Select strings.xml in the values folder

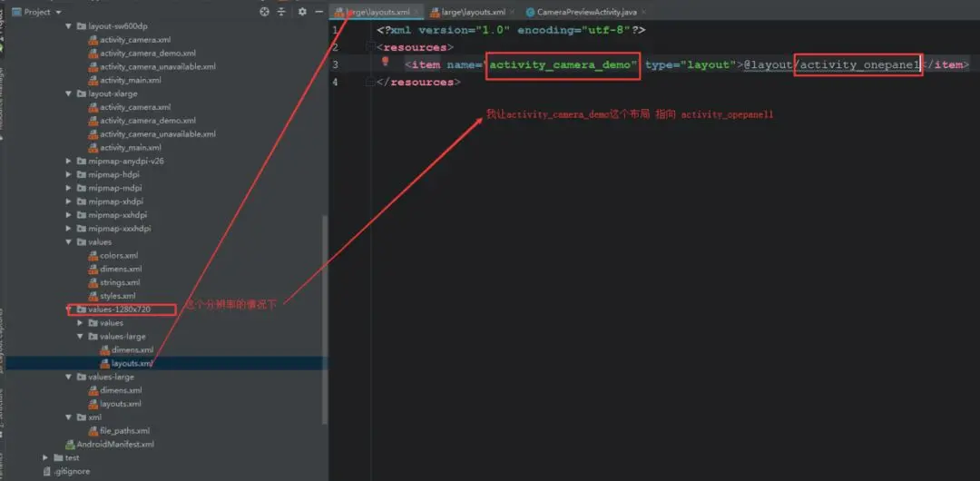pos(120,282)
